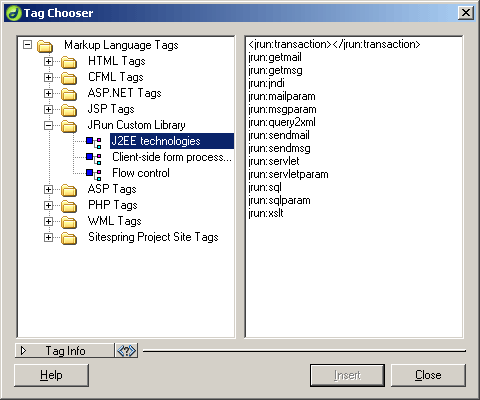Select jrun:sendmail in the tag list
This screenshot has width=480, height=400.
click(x=279, y=135)
